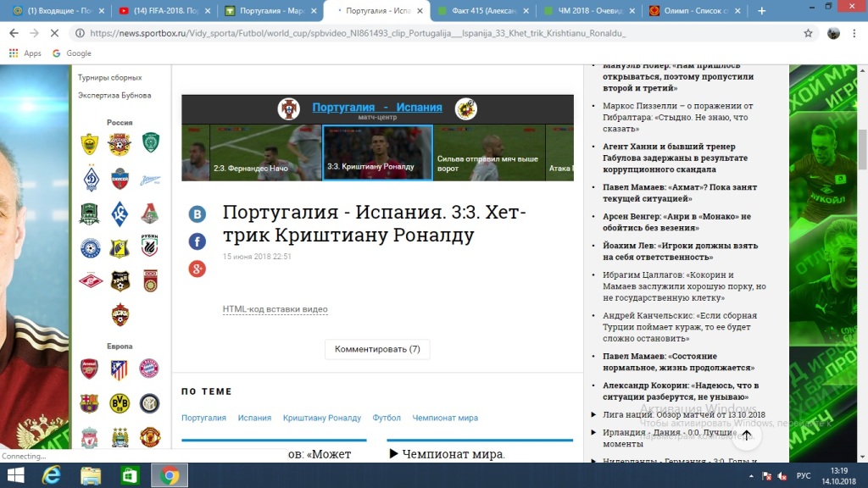Open the Windows Start menu
868x488 pixels.
15,475
